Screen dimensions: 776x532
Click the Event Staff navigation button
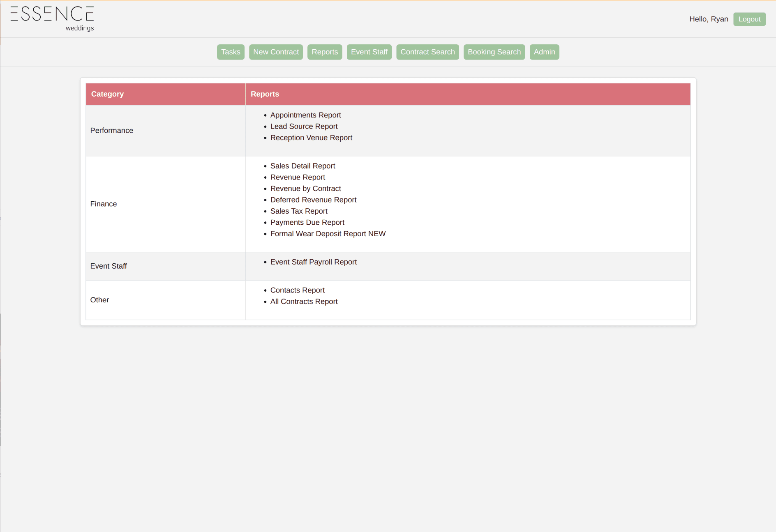tap(369, 52)
